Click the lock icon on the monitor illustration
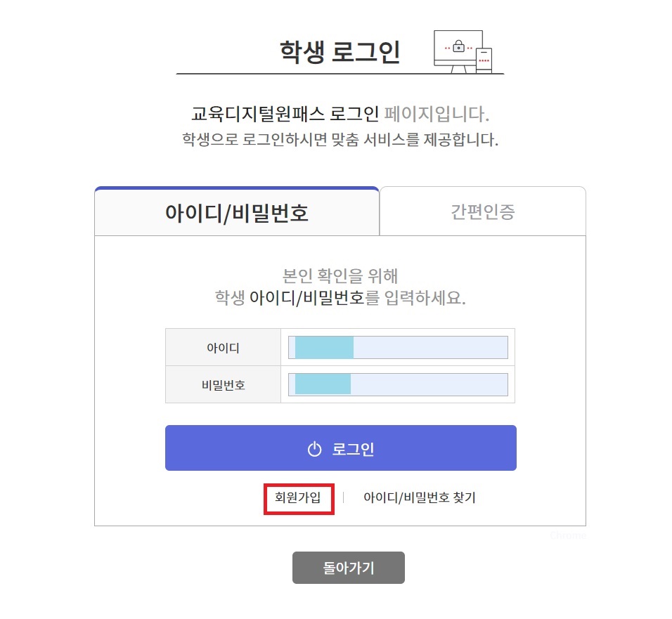 [458, 48]
